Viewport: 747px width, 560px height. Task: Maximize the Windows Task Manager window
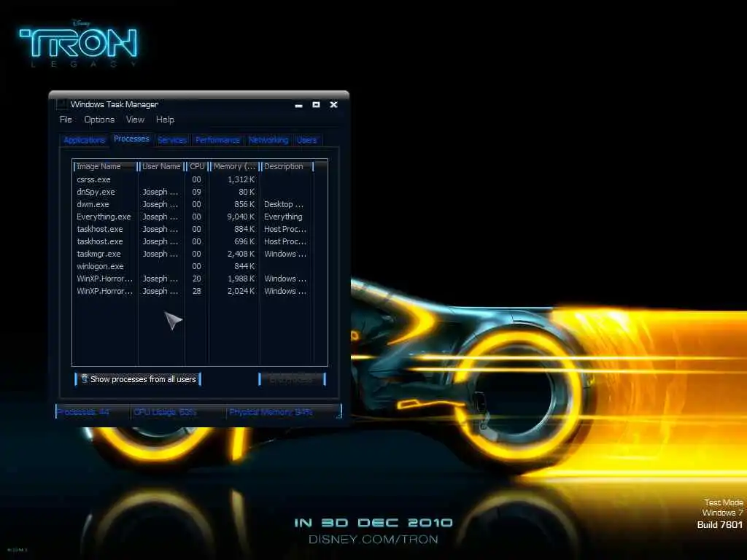pos(316,104)
